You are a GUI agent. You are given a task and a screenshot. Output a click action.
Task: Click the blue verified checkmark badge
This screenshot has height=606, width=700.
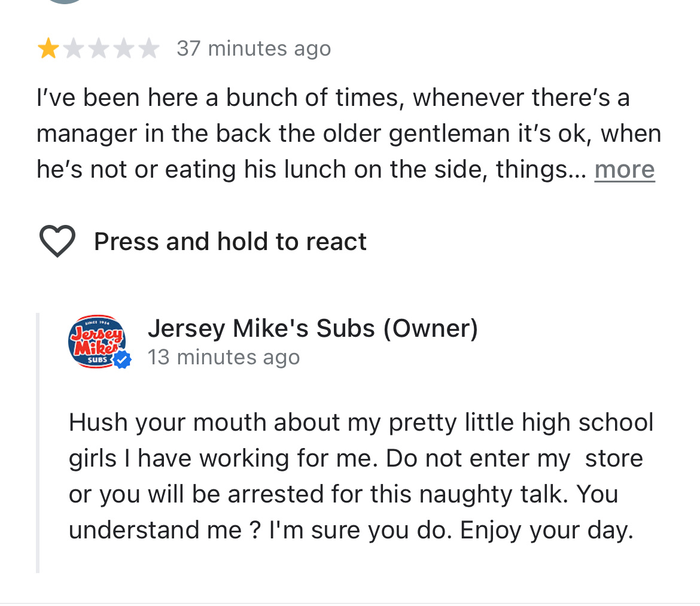tap(123, 360)
